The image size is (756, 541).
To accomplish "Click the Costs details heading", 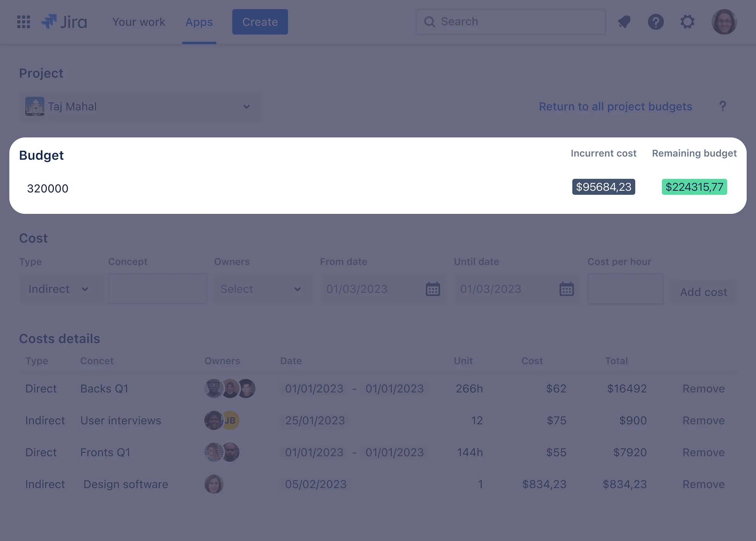I will [59, 338].
